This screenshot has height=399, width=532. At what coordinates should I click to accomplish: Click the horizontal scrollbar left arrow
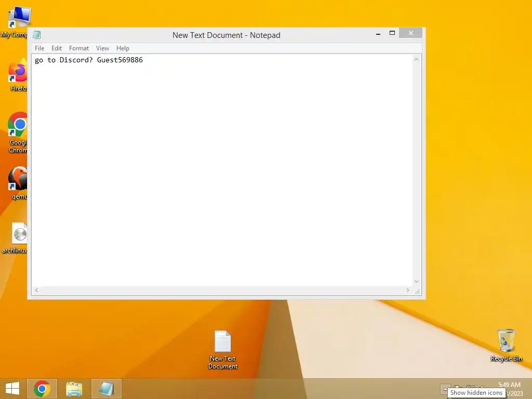click(x=37, y=290)
